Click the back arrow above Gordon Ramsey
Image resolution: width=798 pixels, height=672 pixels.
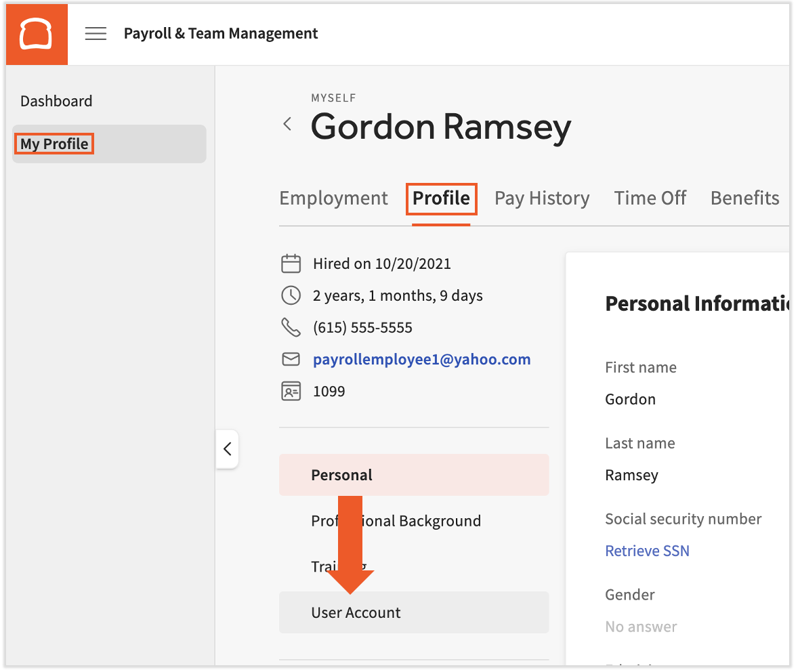point(287,124)
